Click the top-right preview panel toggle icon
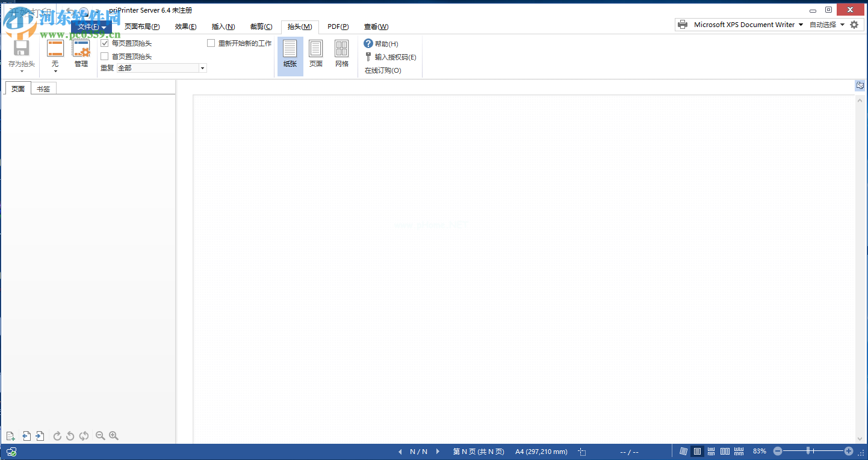This screenshot has width=868, height=460. (x=860, y=86)
